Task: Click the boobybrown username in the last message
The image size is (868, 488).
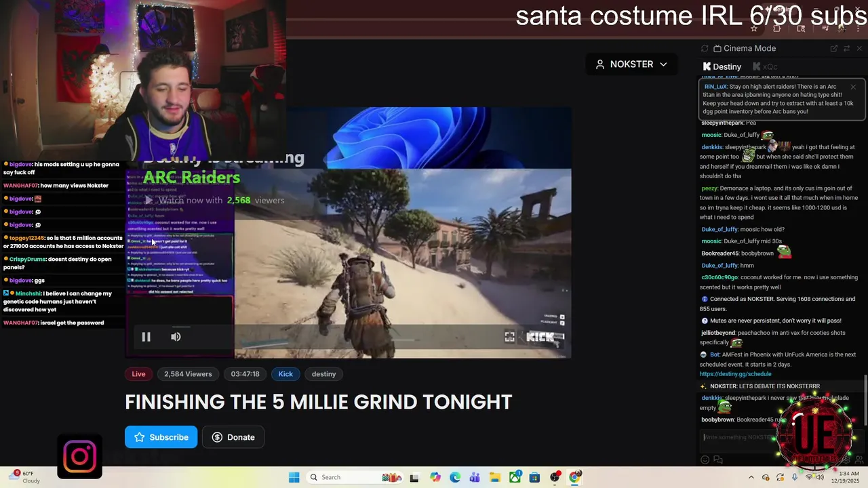Action: tap(718, 420)
